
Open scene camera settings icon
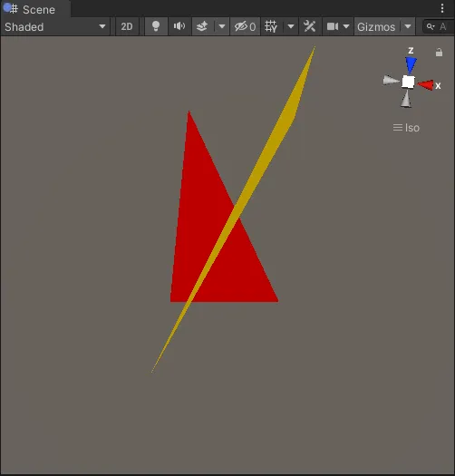[x=333, y=26]
